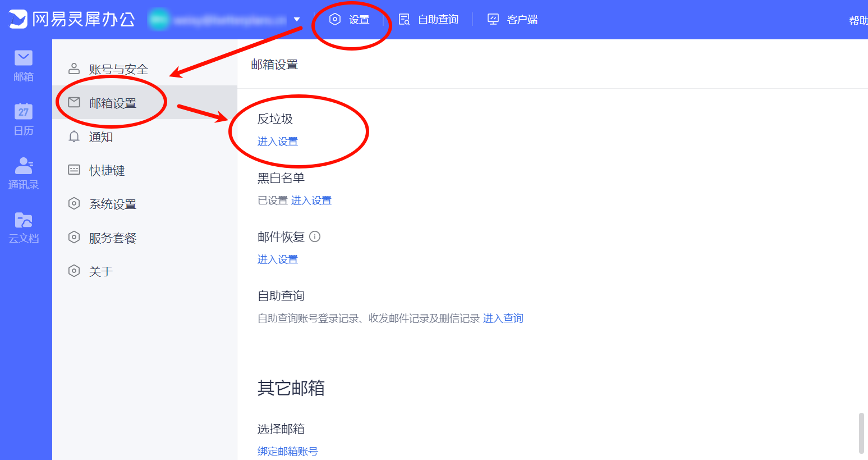Select 服务套餐 in settings menu

point(145,238)
